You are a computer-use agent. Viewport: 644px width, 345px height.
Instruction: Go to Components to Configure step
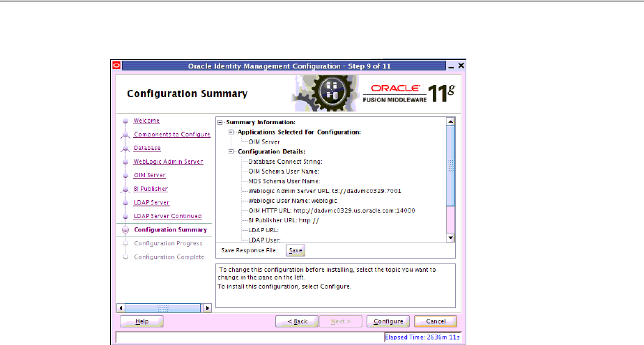pyautogui.click(x=171, y=135)
